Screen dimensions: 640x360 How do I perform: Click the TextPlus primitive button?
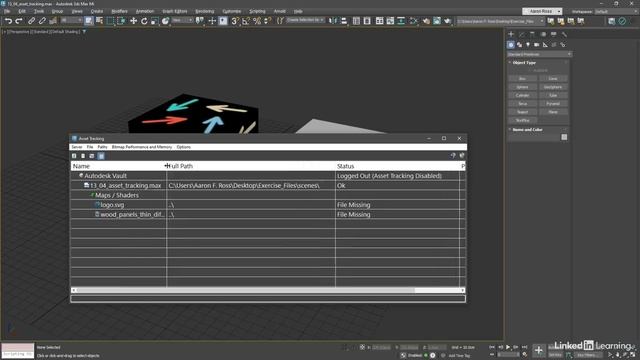(522, 120)
